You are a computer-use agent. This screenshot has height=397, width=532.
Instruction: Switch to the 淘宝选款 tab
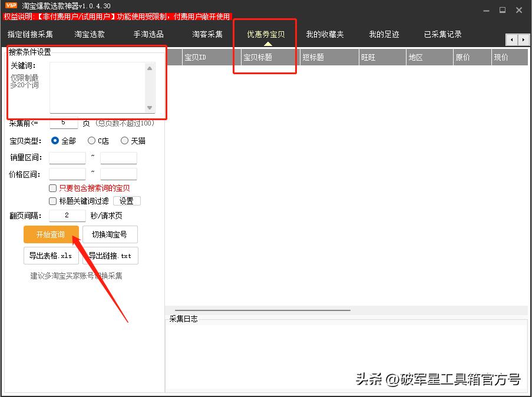pos(90,35)
